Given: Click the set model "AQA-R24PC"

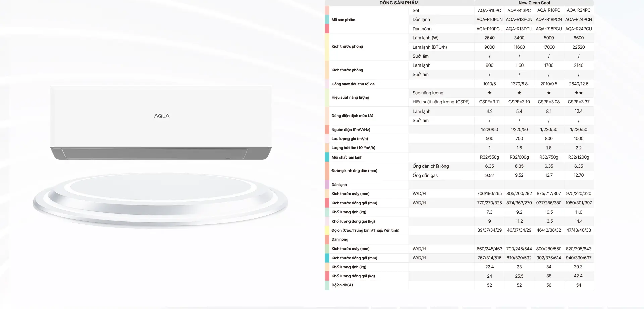Looking at the screenshot, I should (x=579, y=10).
